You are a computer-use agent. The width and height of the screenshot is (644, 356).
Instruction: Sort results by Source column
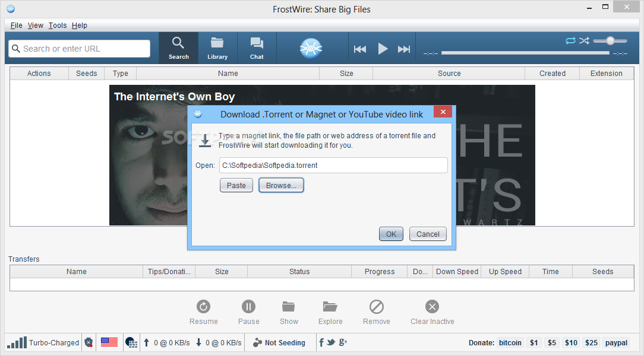(x=449, y=74)
